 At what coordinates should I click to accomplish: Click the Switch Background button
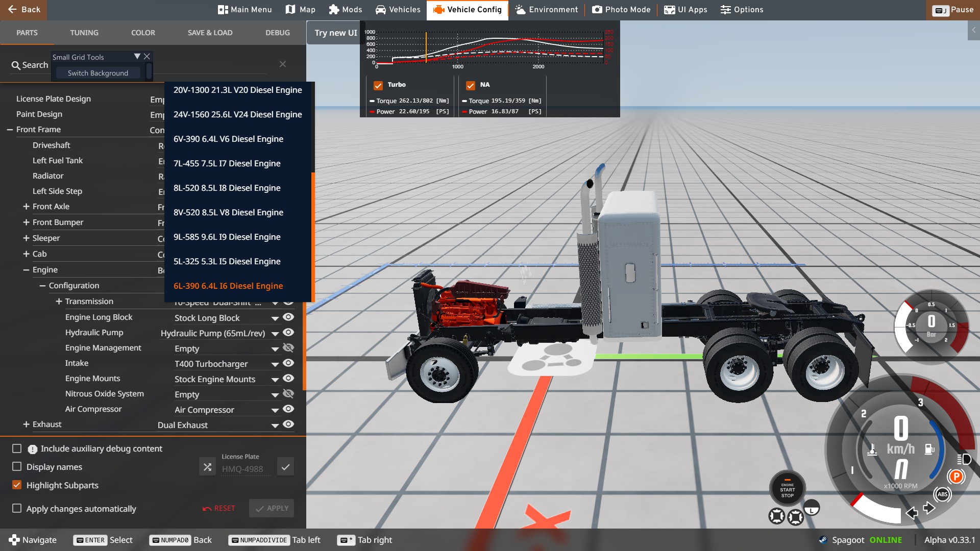pyautogui.click(x=98, y=73)
